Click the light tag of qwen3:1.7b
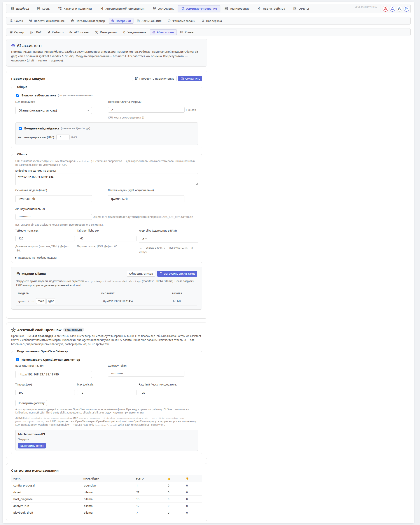420x525 pixels. point(51,301)
